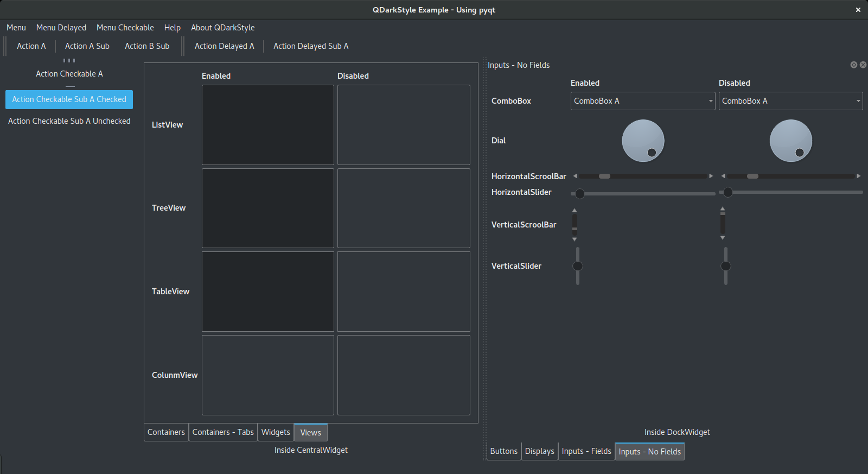Screen dimensions: 868x474
Task: Click the Action Delayed A toolbar button
Action: 225,46
